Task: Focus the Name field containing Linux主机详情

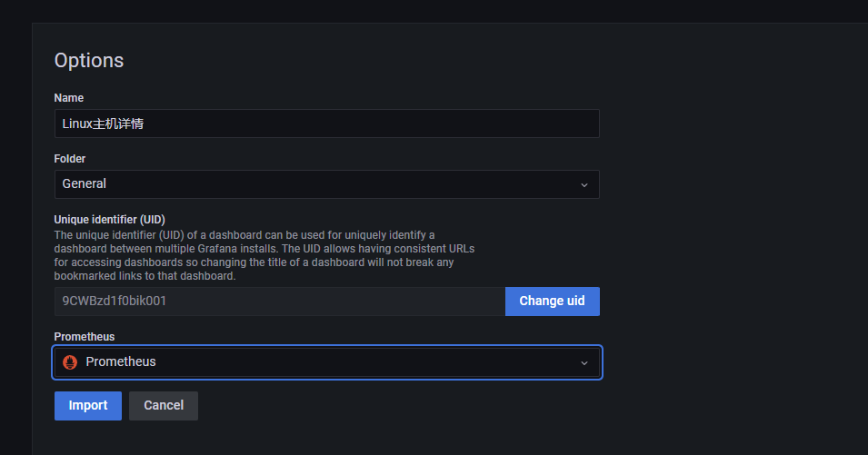Action: click(326, 124)
